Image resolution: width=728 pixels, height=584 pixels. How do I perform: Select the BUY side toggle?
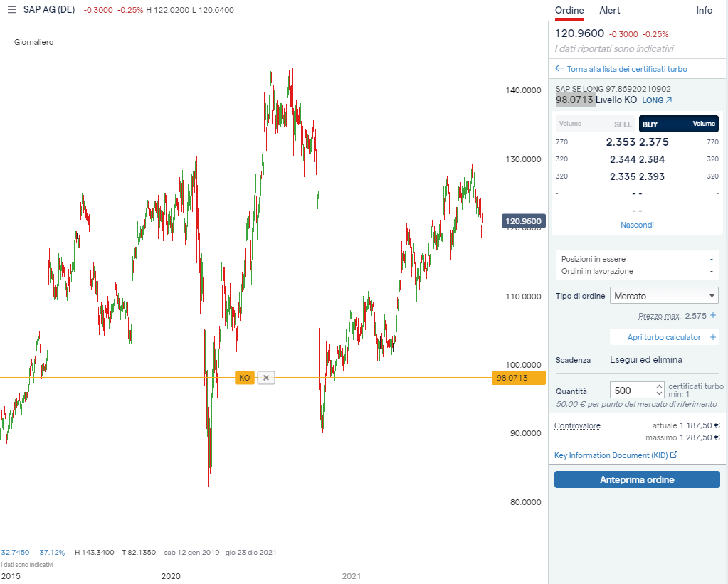(678, 124)
